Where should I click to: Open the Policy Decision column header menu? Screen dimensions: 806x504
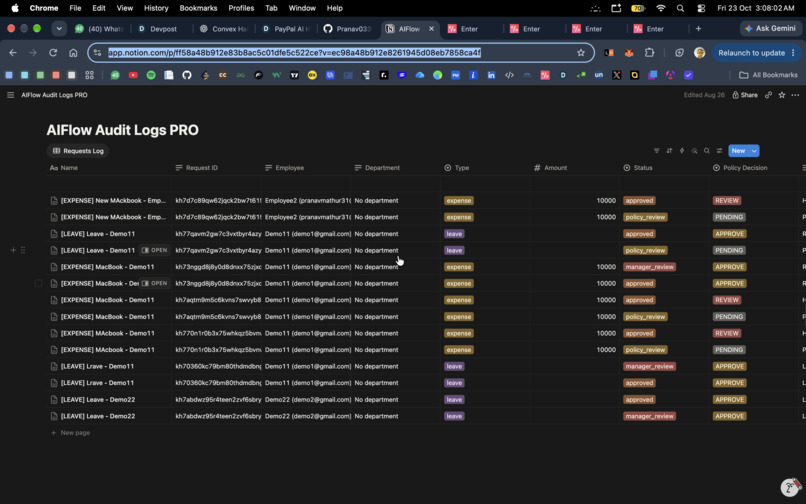740,168
